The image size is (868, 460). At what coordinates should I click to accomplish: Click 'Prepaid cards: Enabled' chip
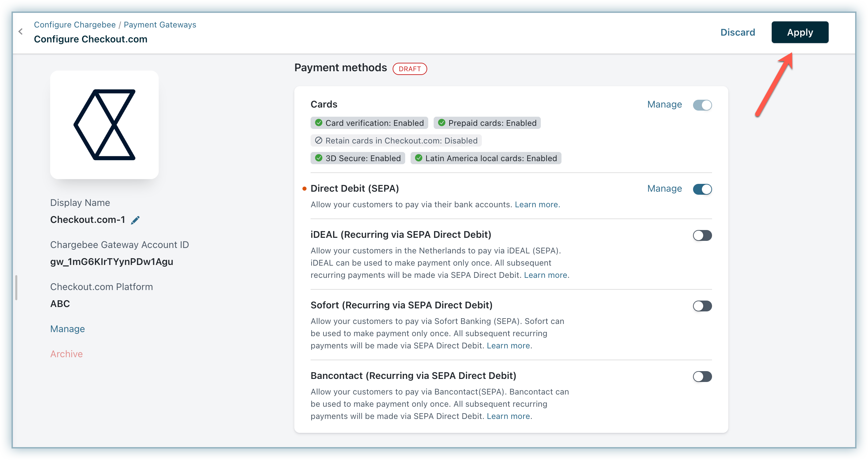487,123
